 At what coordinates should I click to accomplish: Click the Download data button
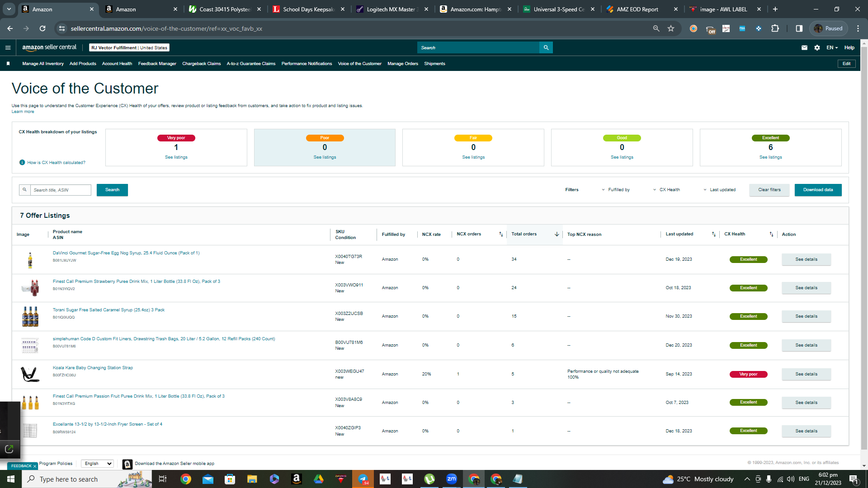818,190
